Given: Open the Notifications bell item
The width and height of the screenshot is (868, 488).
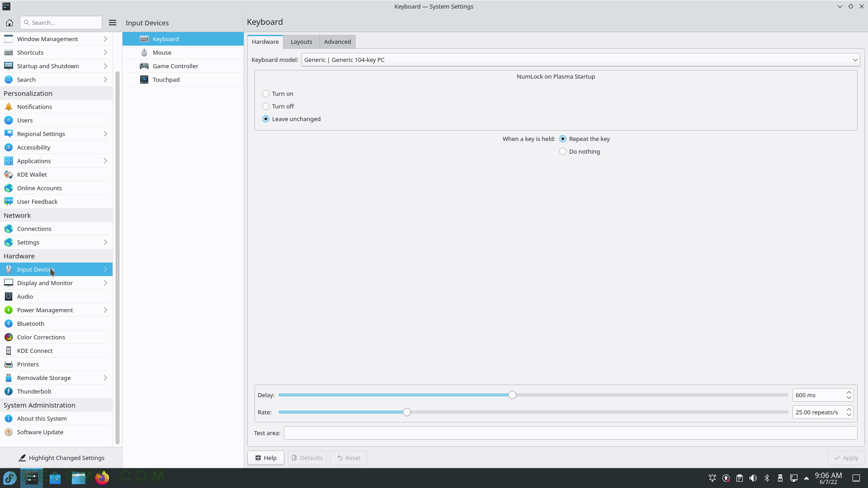Looking at the screenshot, I should pos(9,107).
